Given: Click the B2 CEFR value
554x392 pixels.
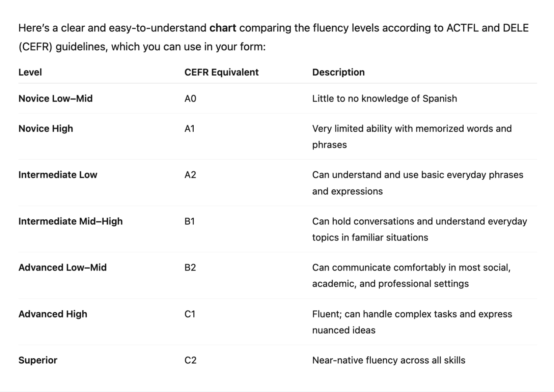Looking at the screenshot, I should 190,268.
